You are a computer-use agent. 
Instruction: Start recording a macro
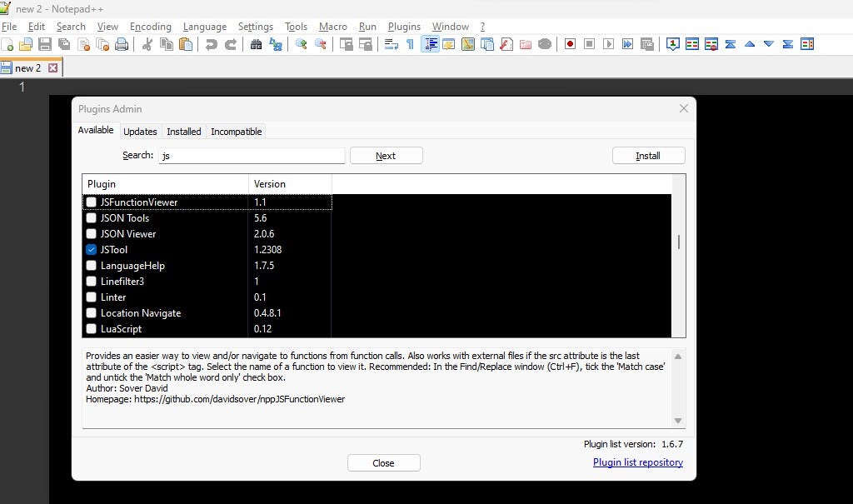pos(569,44)
